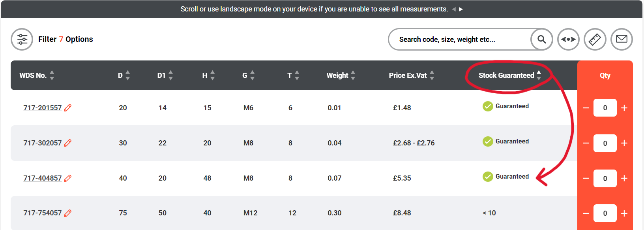Click the pencil icon beside 717-754057
The width and height of the screenshot is (644, 230).
(x=68, y=213)
